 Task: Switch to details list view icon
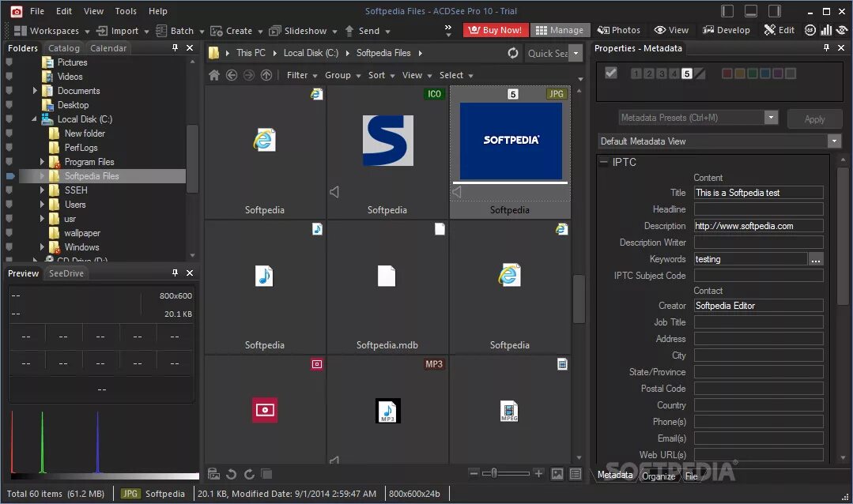point(576,474)
